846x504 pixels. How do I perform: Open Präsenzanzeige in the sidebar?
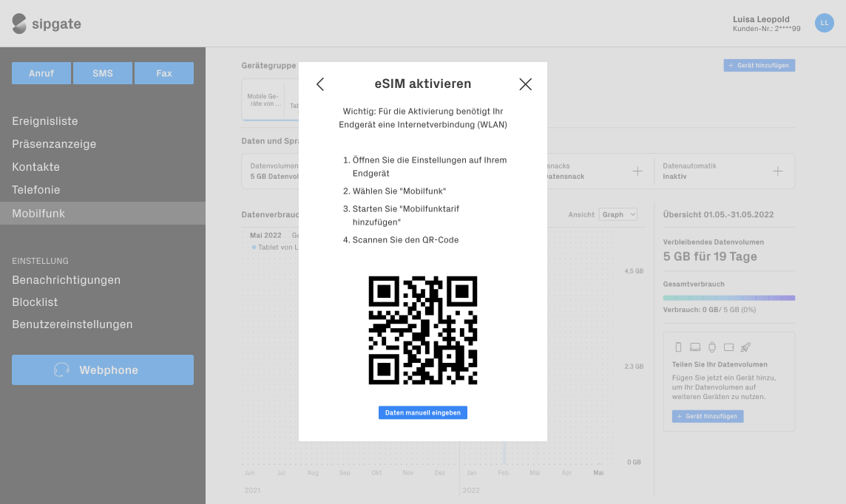click(54, 144)
